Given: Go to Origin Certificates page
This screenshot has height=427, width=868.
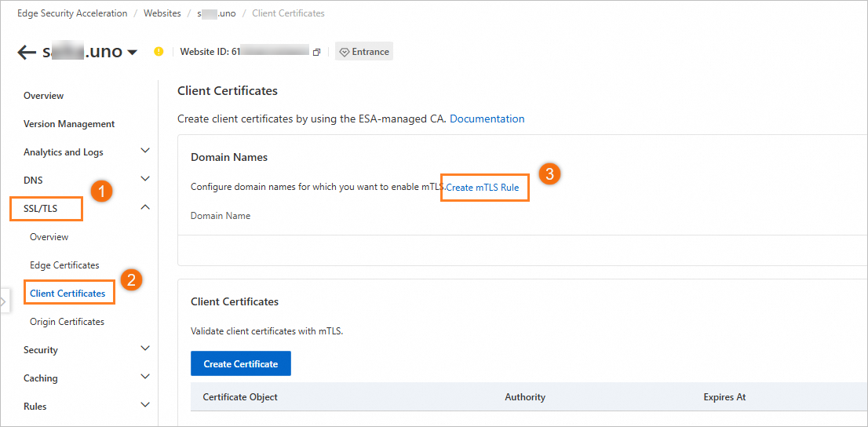Looking at the screenshot, I should coord(67,322).
